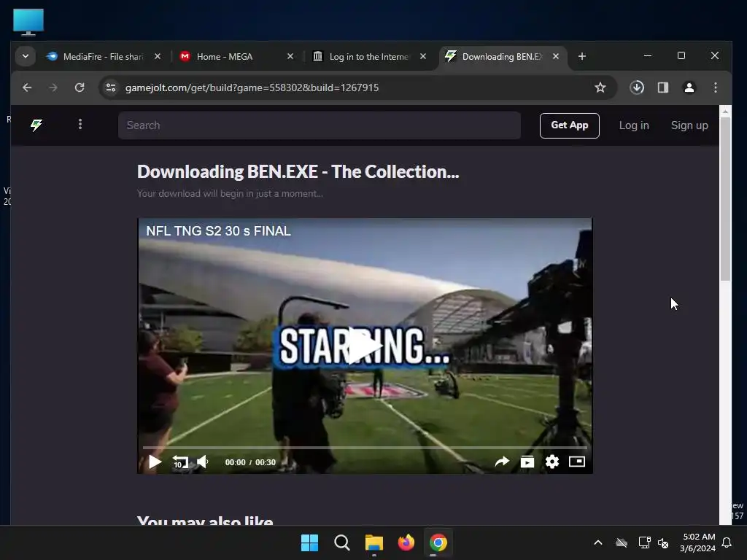Close the MediaFire tab

(x=158, y=57)
